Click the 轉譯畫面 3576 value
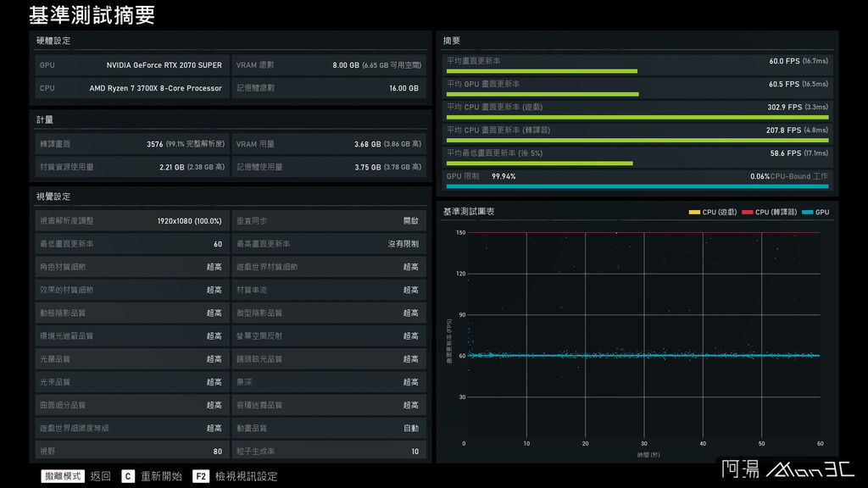 click(186, 144)
